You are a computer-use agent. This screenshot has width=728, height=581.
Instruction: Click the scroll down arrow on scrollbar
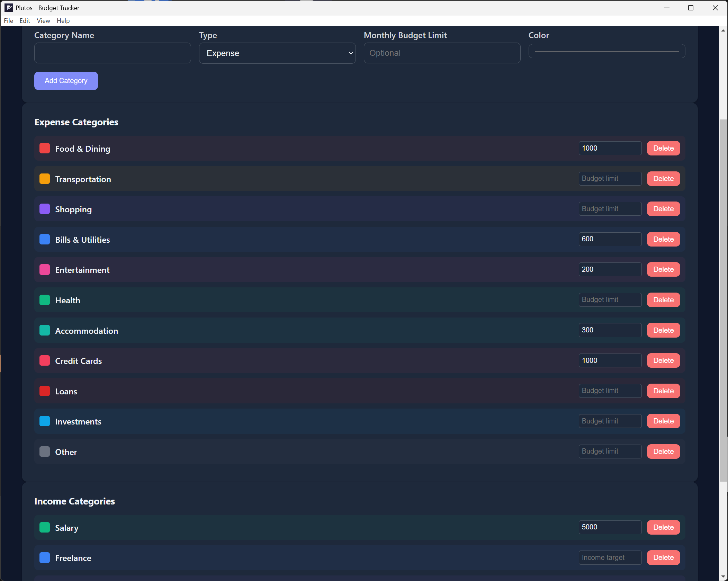723,576
